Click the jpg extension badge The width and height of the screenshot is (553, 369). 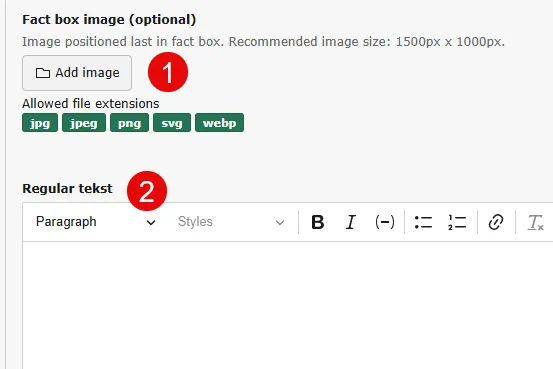pyautogui.click(x=40, y=123)
